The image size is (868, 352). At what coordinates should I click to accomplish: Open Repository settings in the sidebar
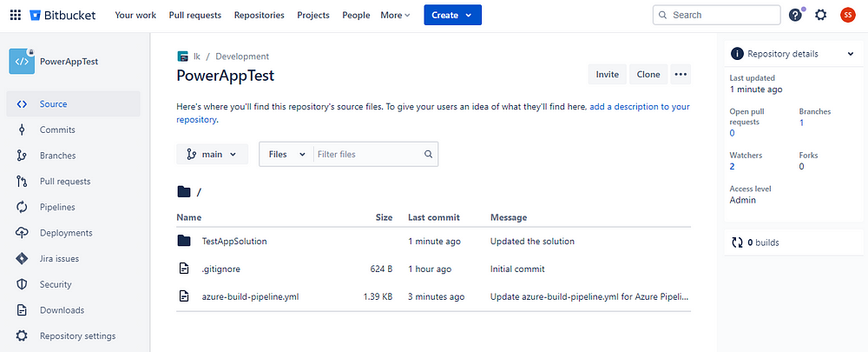77,336
